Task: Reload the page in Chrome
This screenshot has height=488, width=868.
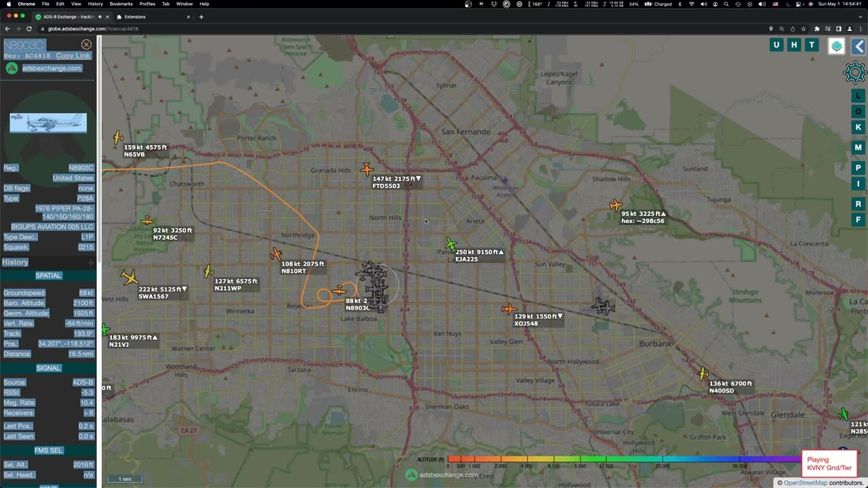Action: [29, 28]
